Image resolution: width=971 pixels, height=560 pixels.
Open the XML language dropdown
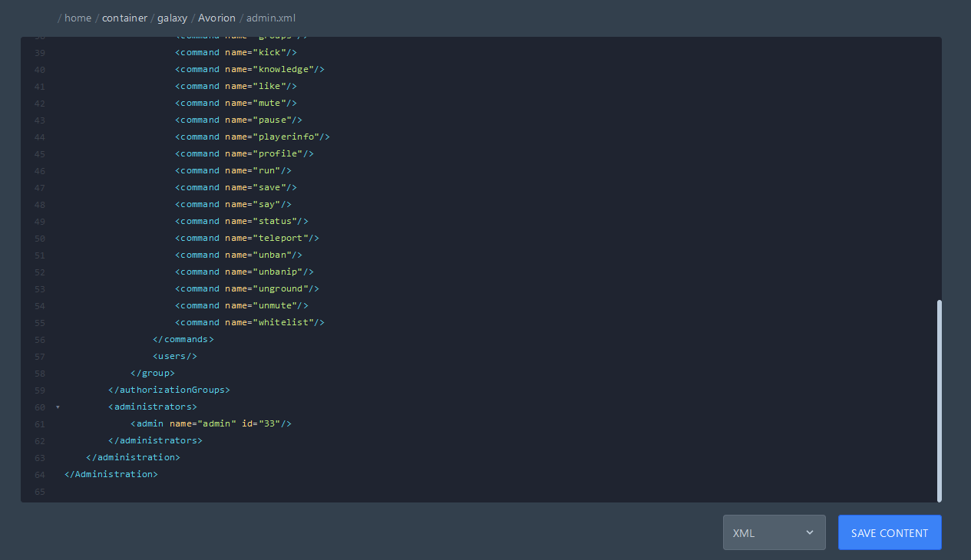point(774,532)
